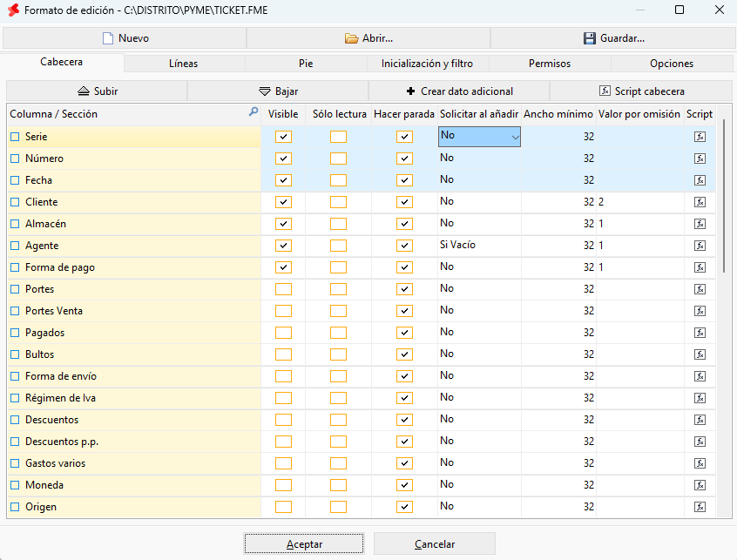Click the Aceptar button
737x560 pixels.
point(304,544)
